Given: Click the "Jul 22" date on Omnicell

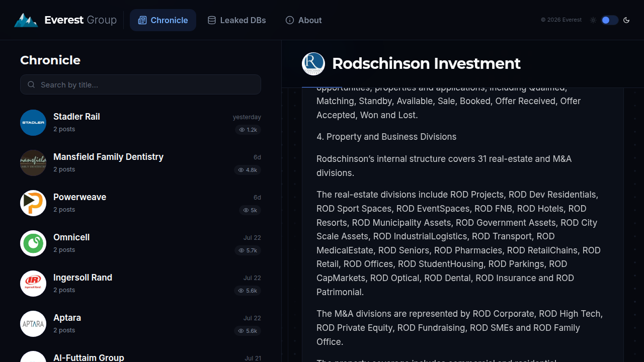Looking at the screenshot, I should click(252, 238).
